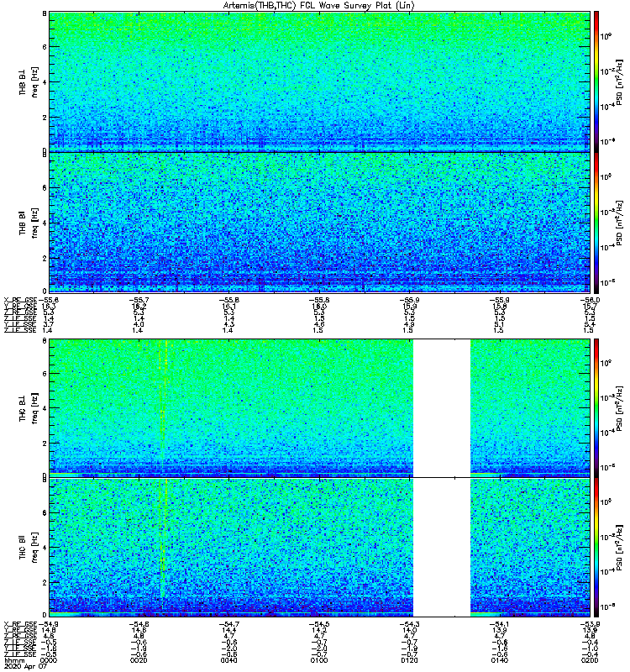Click the 0020 time label
The image size is (630, 672).
click(x=139, y=660)
